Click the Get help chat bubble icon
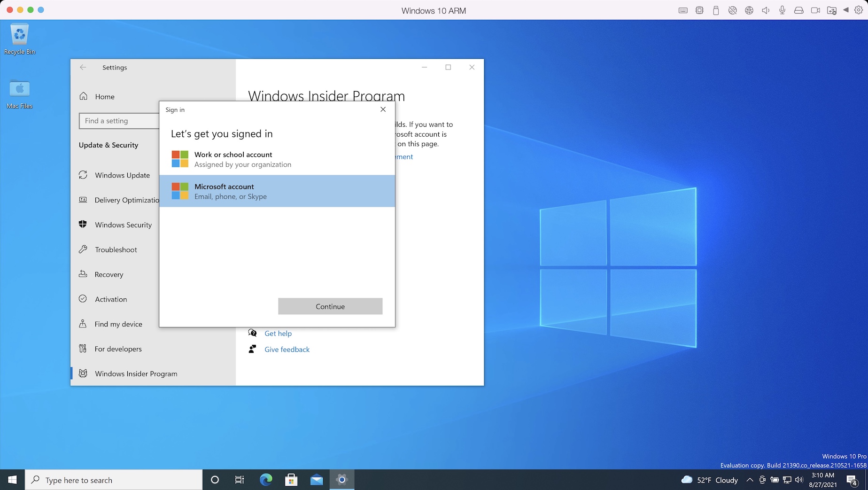The width and height of the screenshot is (868, 490). [x=252, y=333]
